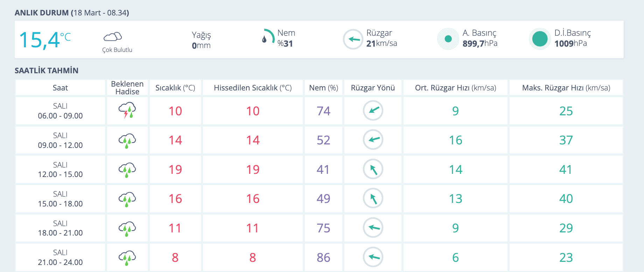Click rain icon for 21.00 - 24.00
The image size is (644, 272).
click(x=127, y=258)
